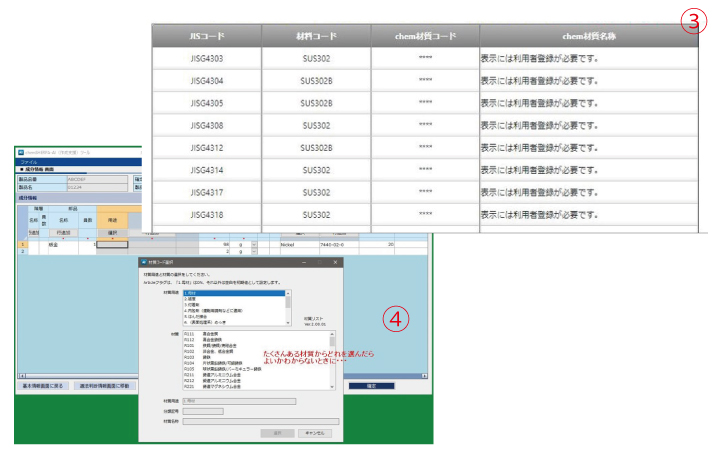Click the JISコード column header
715x458 pixels.
[x=206, y=35]
